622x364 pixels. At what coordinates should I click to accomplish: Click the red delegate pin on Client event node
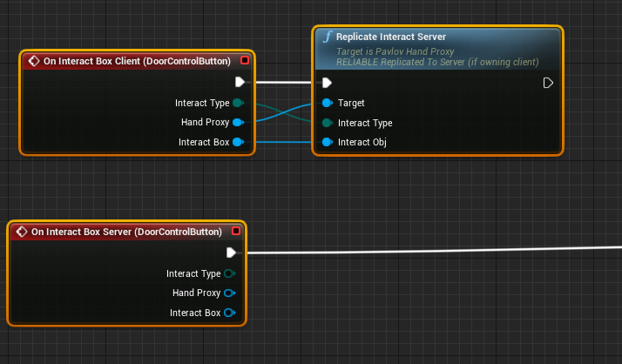[245, 60]
